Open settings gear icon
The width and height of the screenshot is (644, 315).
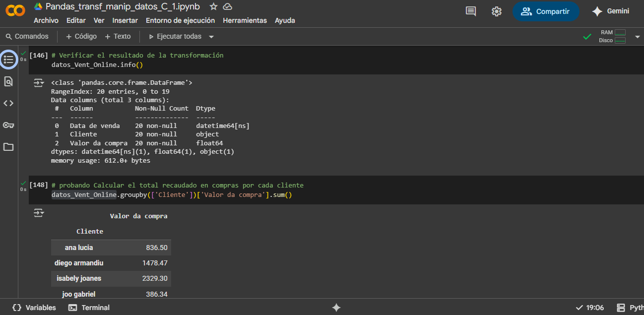(x=497, y=11)
